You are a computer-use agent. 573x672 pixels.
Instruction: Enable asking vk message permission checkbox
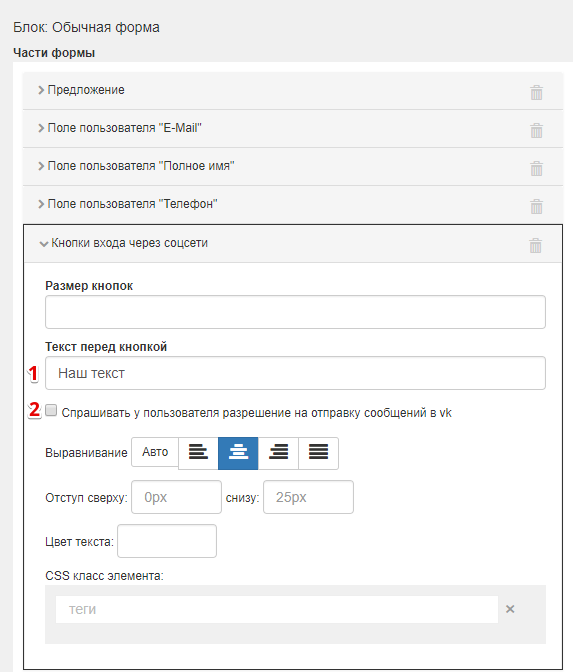point(51,411)
